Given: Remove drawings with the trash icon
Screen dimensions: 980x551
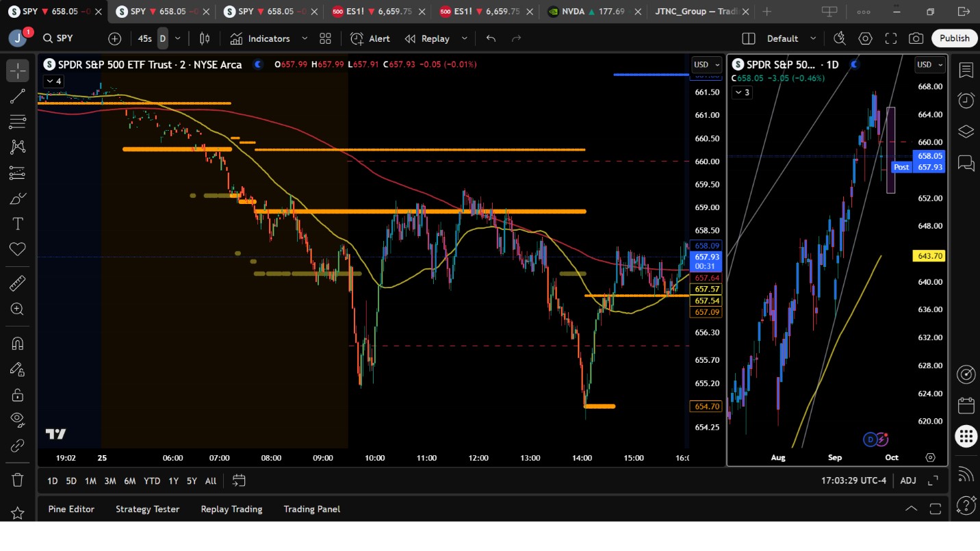Looking at the screenshot, I should tap(18, 479).
